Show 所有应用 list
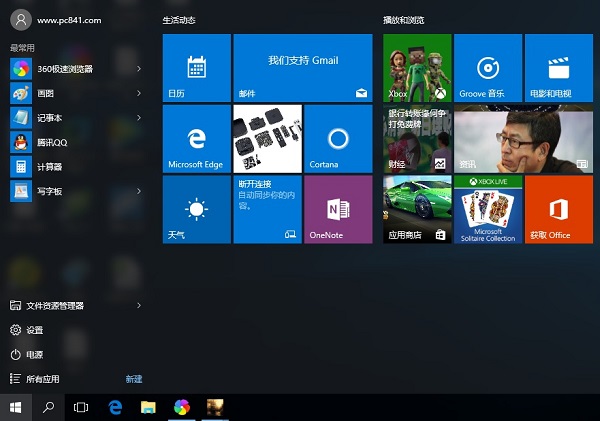Viewport: 600px width, 421px height. (42, 379)
